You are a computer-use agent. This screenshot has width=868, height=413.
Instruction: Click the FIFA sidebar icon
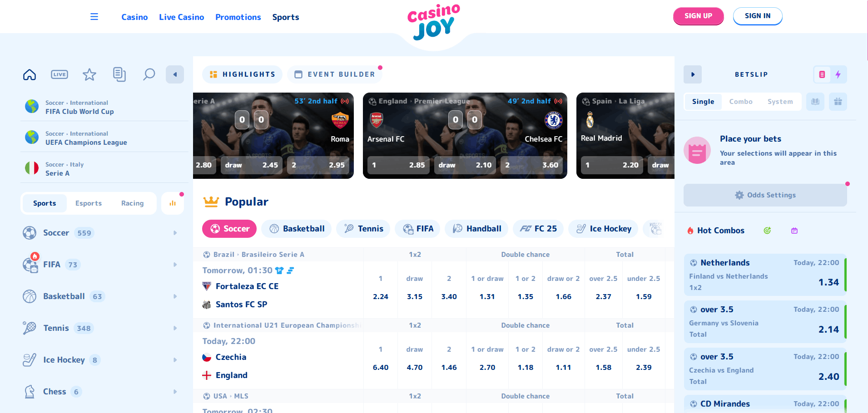tap(30, 264)
